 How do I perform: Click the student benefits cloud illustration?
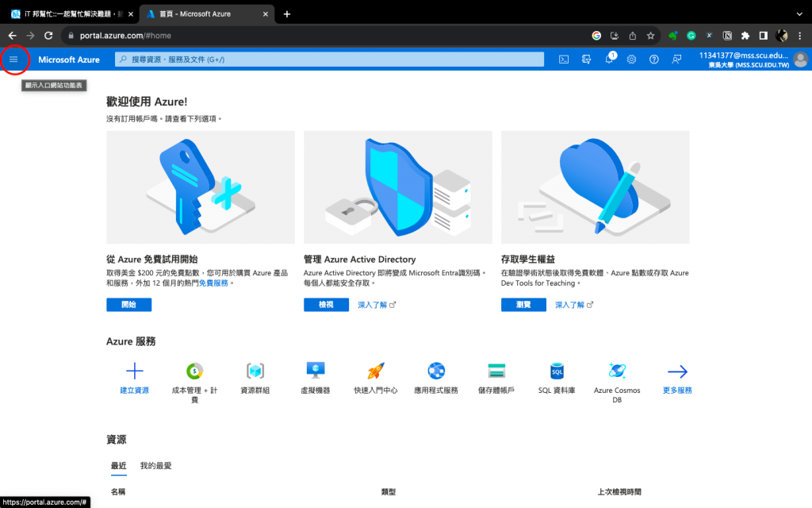595,187
